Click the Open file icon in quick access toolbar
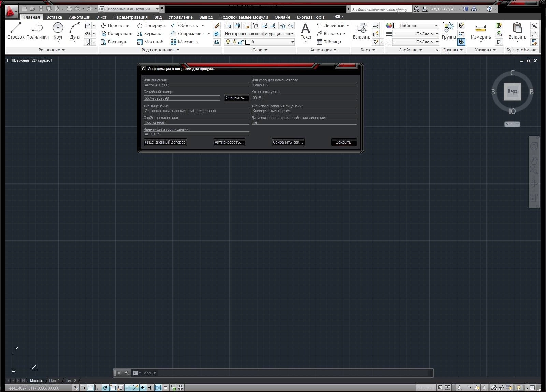The height and width of the screenshot is (392, 546). 33,9
